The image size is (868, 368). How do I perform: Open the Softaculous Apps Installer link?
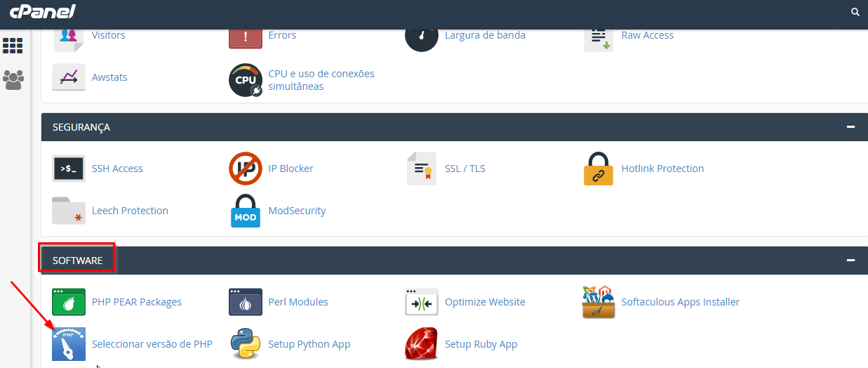(681, 302)
